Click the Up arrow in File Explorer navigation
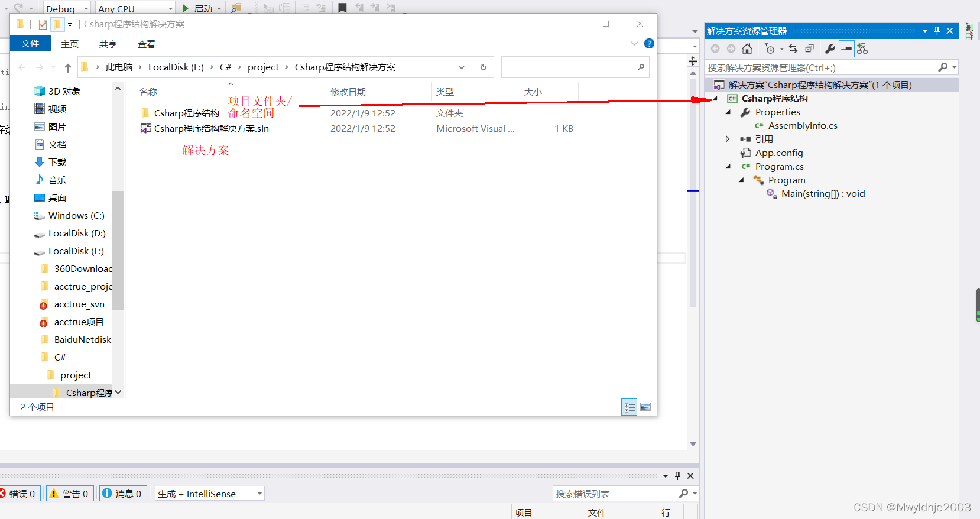The height and width of the screenshot is (519, 980). 68,67
